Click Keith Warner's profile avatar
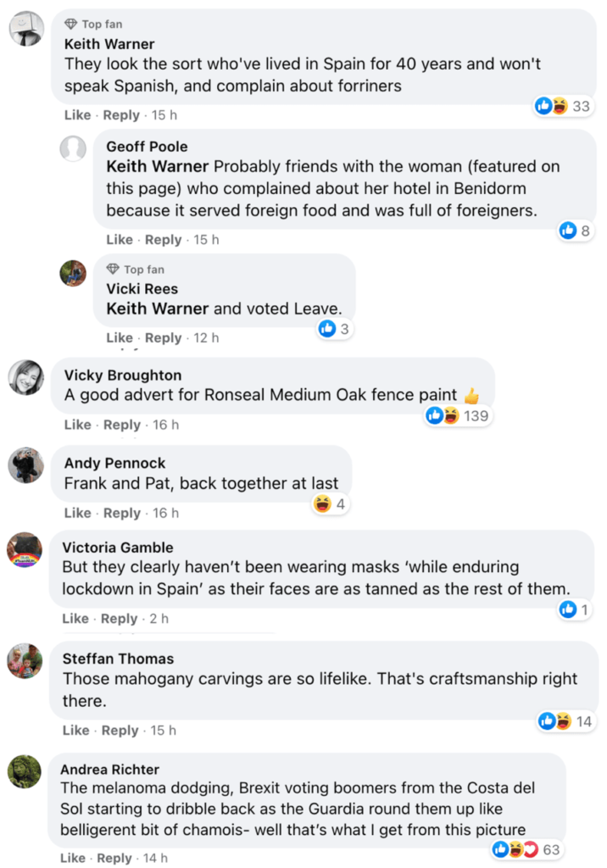 tap(26, 29)
